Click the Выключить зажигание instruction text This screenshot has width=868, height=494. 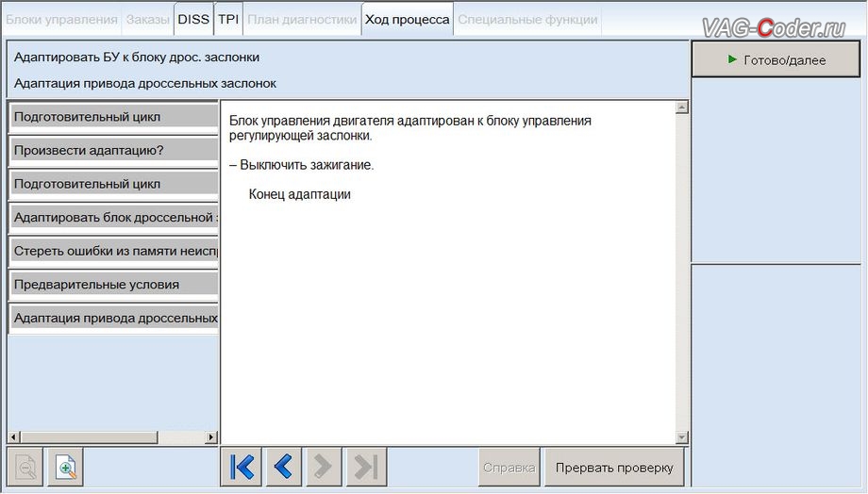302,165
